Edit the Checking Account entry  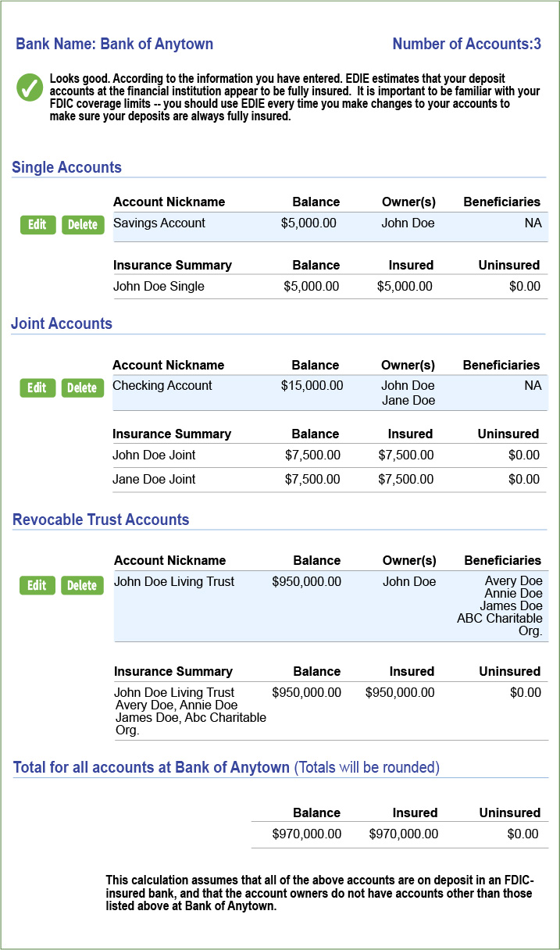[x=37, y=388]
